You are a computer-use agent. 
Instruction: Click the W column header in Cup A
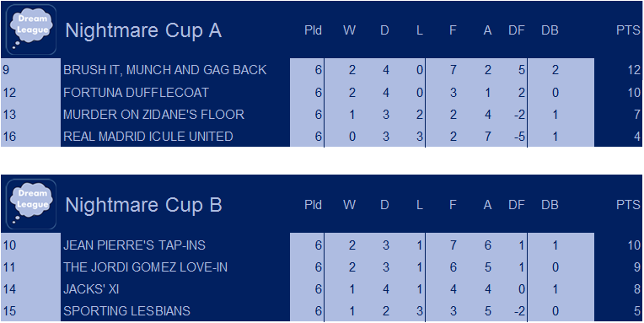point(350,31)
